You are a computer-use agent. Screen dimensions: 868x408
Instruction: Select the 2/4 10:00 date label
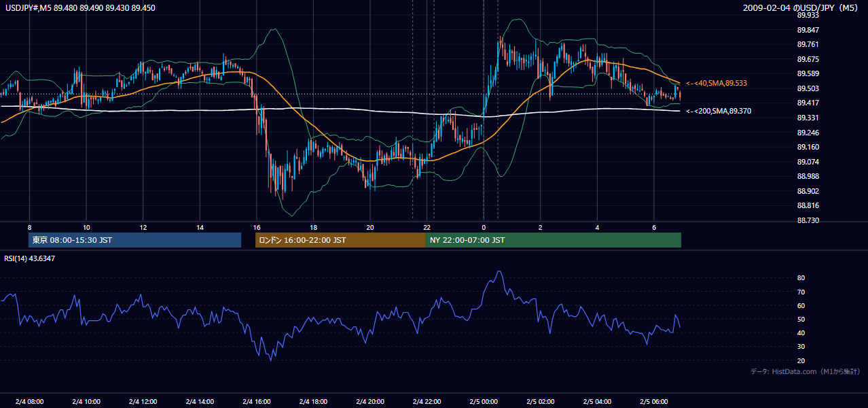(86, 401)
